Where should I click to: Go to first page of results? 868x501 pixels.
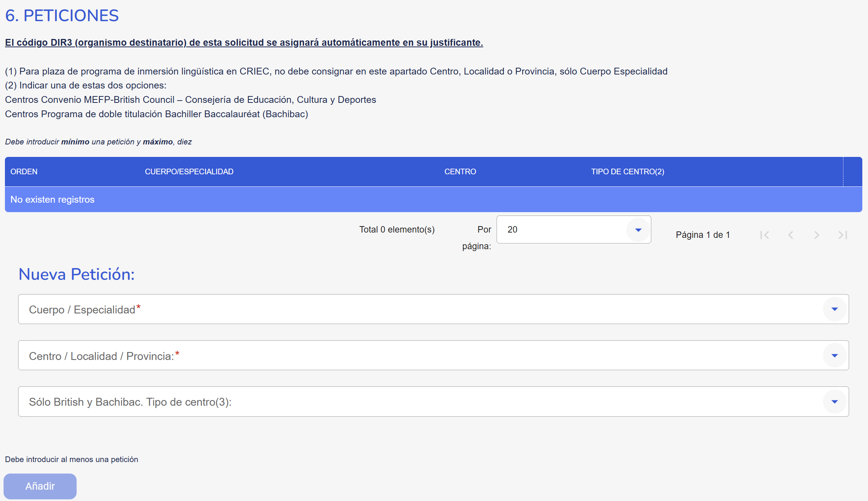[764, 235]
